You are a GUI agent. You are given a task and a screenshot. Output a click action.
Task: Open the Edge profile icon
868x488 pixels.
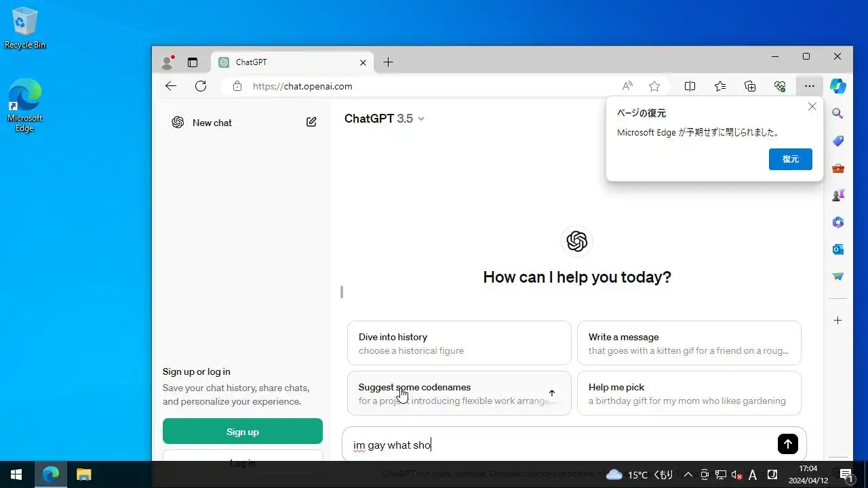(167, 62)
